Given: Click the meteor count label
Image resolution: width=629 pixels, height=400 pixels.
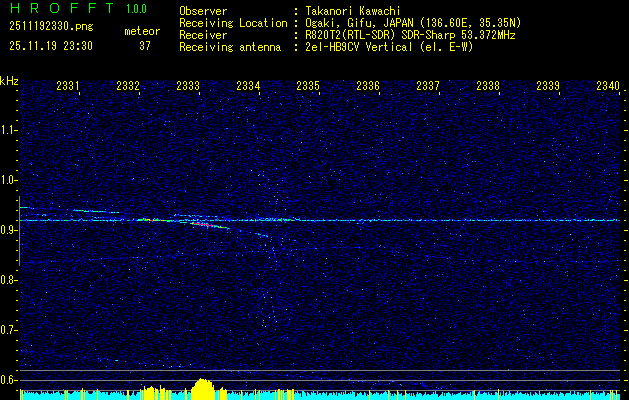Looking at the screenshot, I should pyautogui.click(x=142, y=31).
